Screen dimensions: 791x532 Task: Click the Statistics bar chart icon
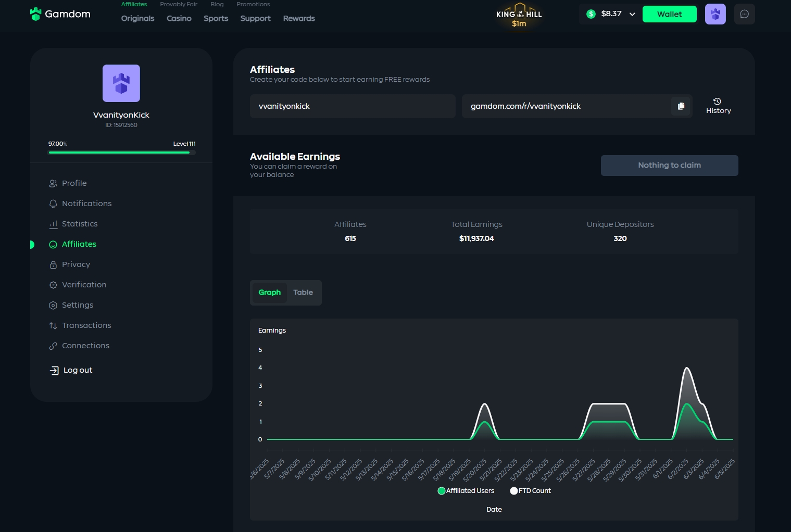point(53,224)
